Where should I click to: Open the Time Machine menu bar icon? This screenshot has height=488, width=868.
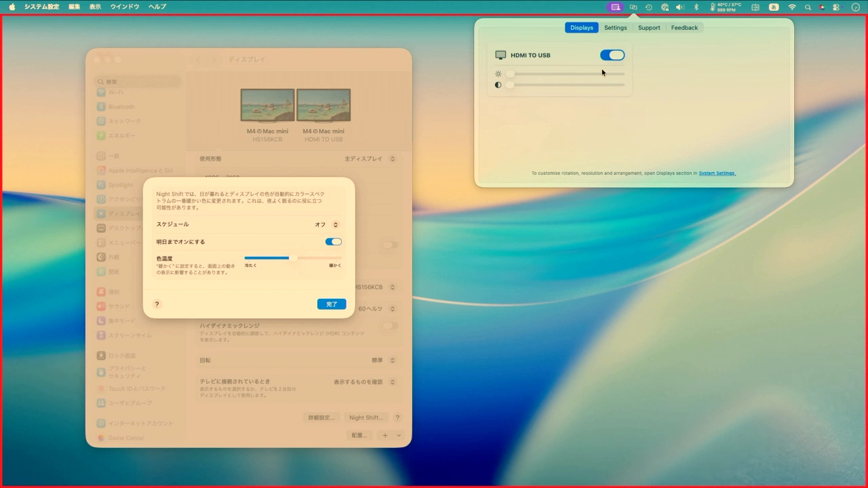coord(649,7)
